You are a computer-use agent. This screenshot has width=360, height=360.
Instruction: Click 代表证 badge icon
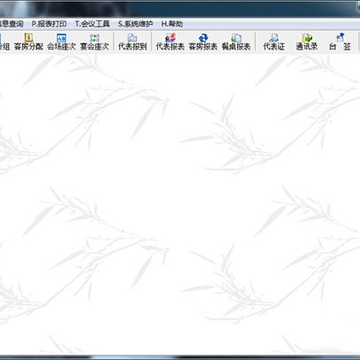(x=274, y=42)
